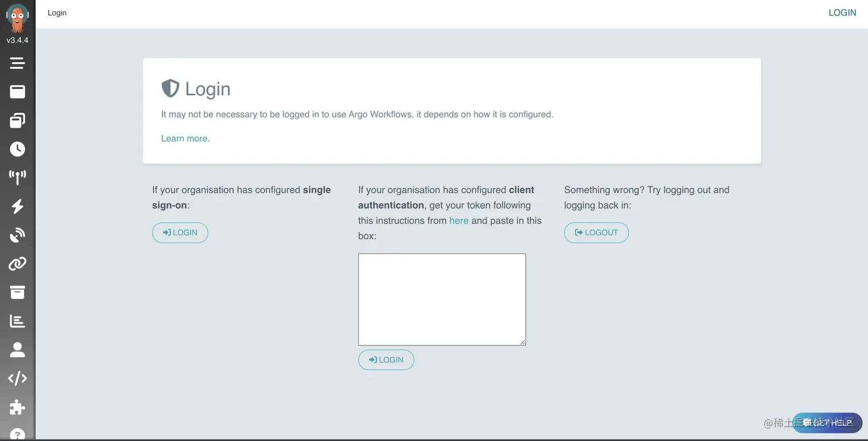Click the LOGIN link in top-right header

pos(842,13)
